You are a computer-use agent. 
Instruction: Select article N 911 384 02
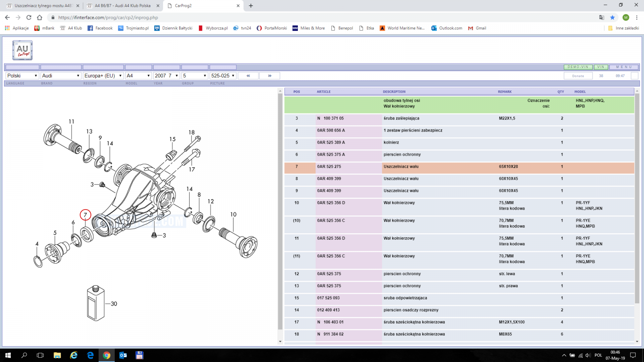330,334
